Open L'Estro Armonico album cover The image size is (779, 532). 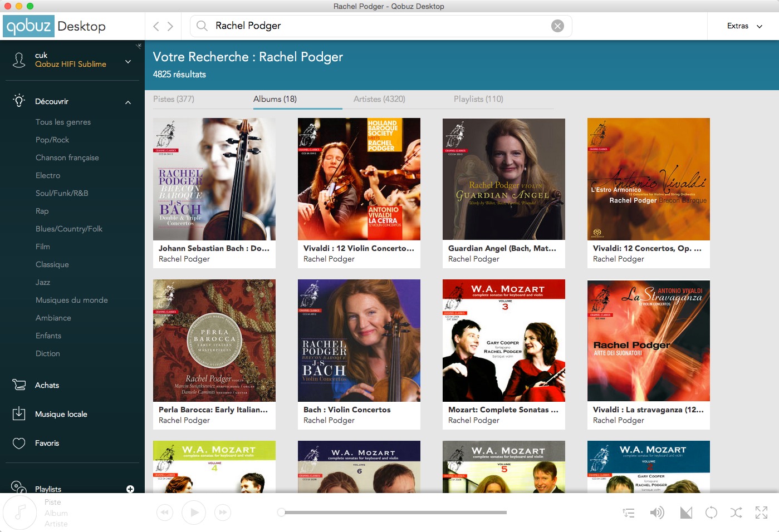coord(649,179)
